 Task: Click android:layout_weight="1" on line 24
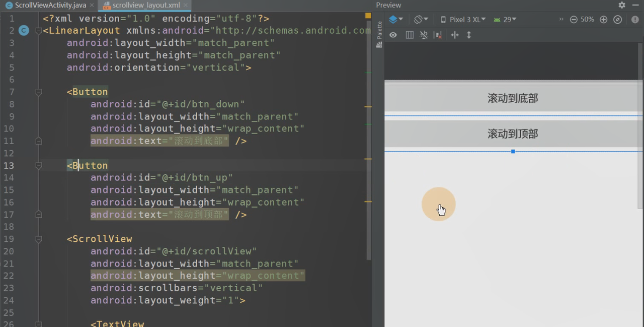click(165, 300)
